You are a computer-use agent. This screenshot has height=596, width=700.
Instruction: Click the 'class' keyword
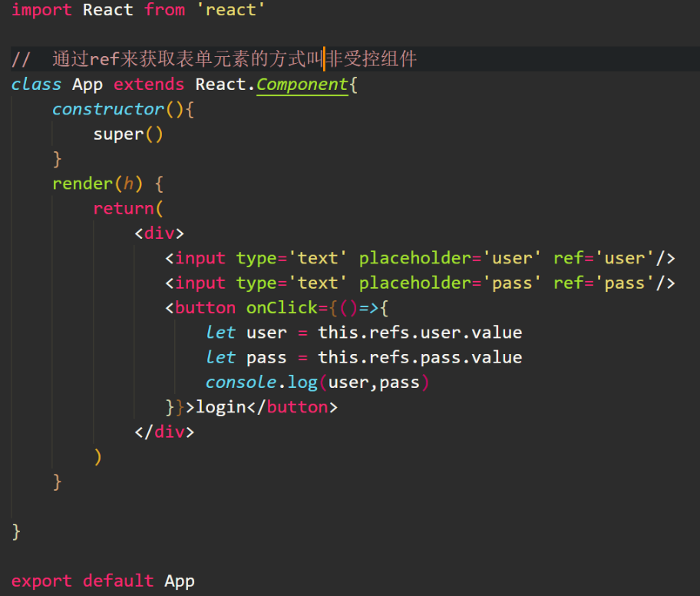[36, 84]
